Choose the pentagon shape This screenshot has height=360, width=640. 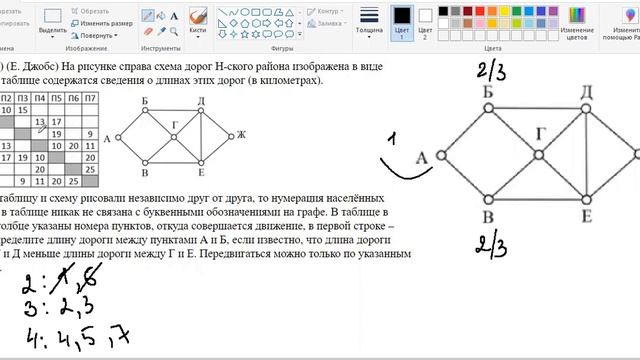pos(244,23)
